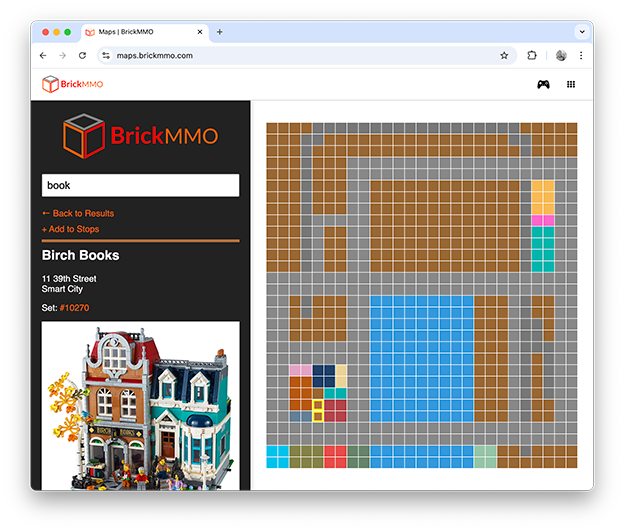The image size is (624, 531).
Task: Bookmark this page with the star icon
Action: [x=504, y=56]
